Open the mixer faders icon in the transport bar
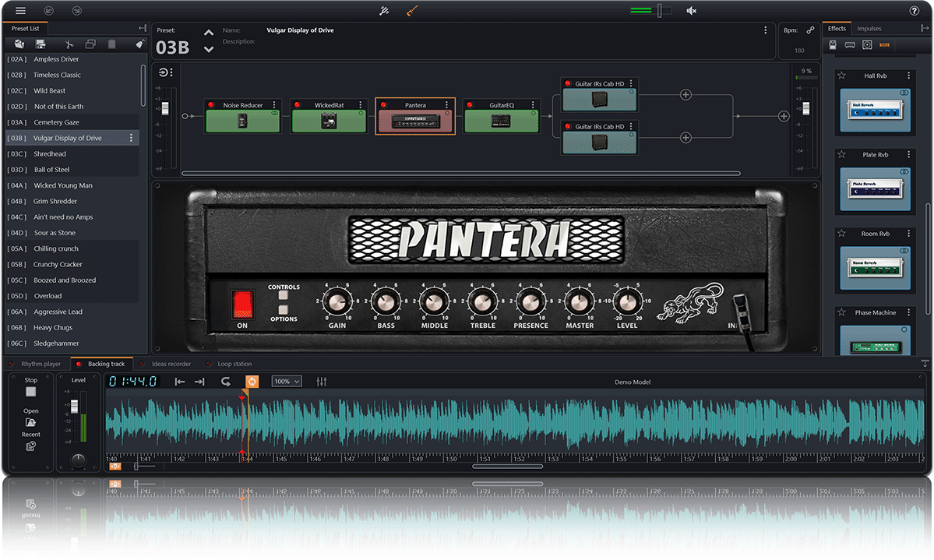Viewport: 934px width, 560px height. [x=321, y=382]
